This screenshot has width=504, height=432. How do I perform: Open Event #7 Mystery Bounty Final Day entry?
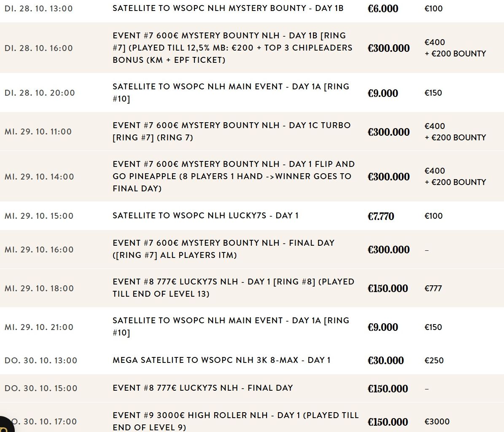pyautogui.click(x=224, y=249)
